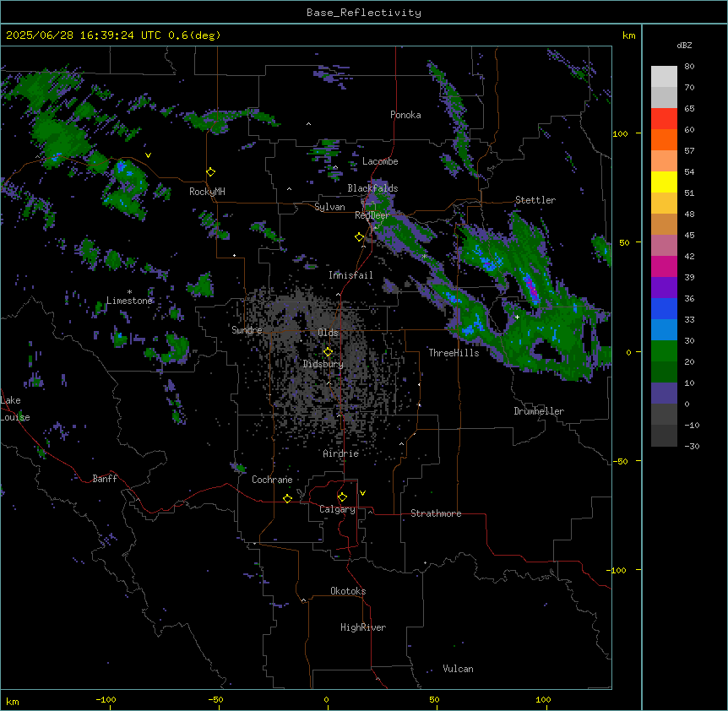Click the Sylvan town label

[329, 207]
